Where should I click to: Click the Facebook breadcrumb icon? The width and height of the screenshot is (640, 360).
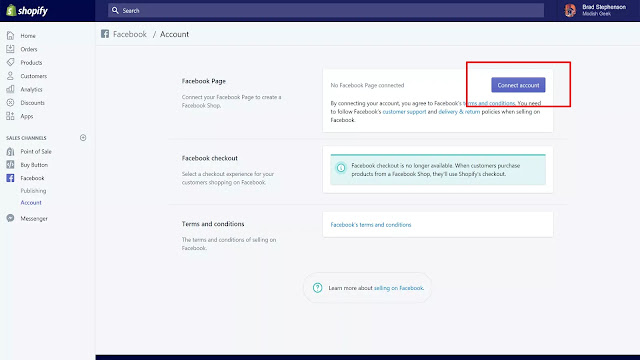pyautogui.click(x=105, y=34)
